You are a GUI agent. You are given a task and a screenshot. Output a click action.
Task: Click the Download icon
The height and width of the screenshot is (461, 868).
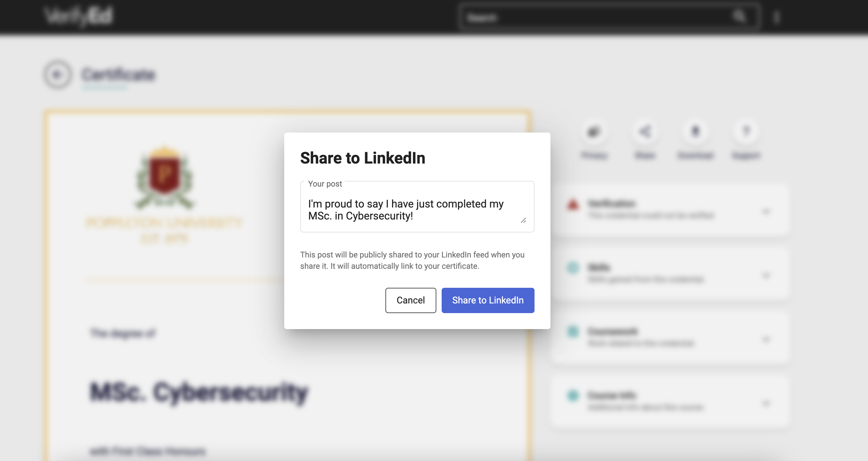696,132
